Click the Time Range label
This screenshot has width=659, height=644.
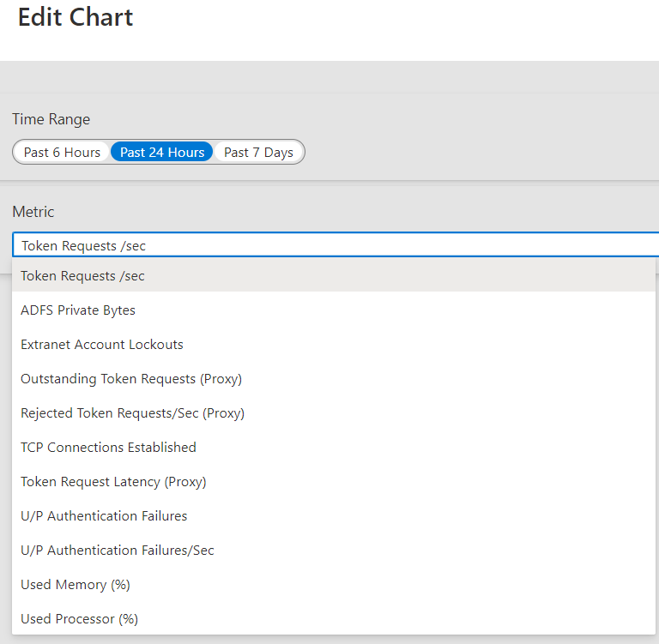click(51, 119)
